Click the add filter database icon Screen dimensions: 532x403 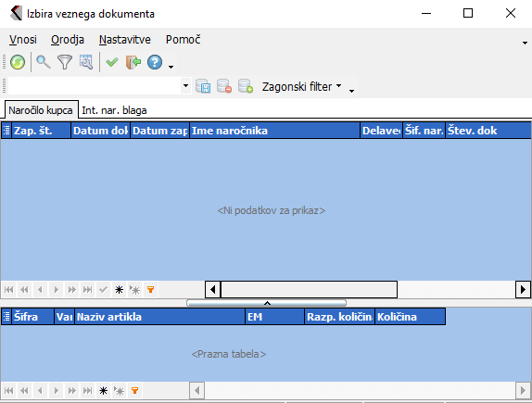point(246,86)
